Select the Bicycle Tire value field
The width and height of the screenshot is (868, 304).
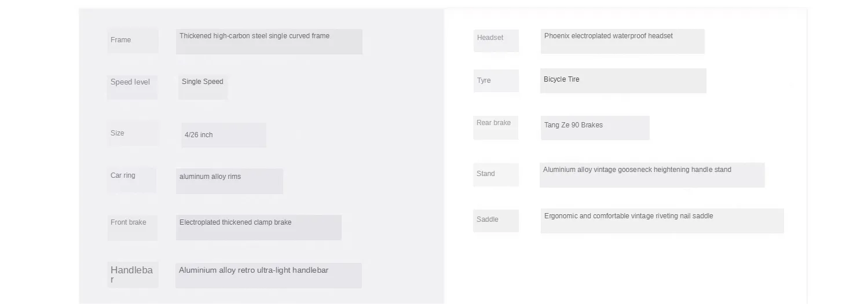point(624,81)
